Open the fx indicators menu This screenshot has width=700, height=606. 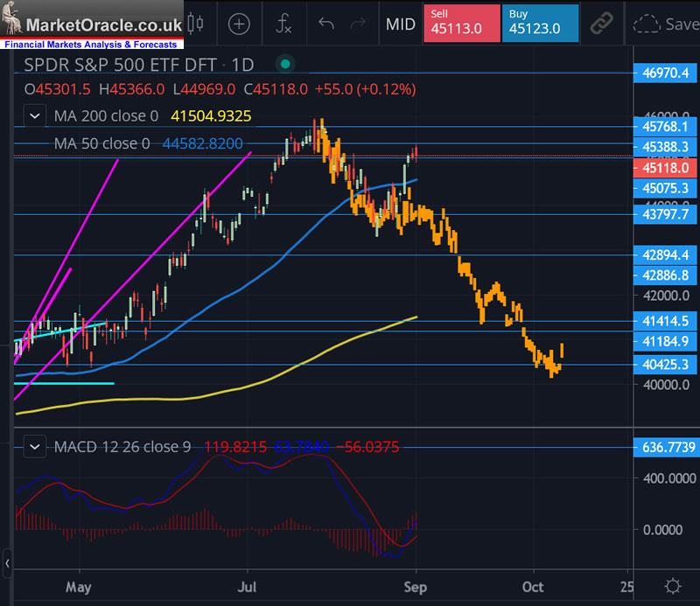(283, 24)
